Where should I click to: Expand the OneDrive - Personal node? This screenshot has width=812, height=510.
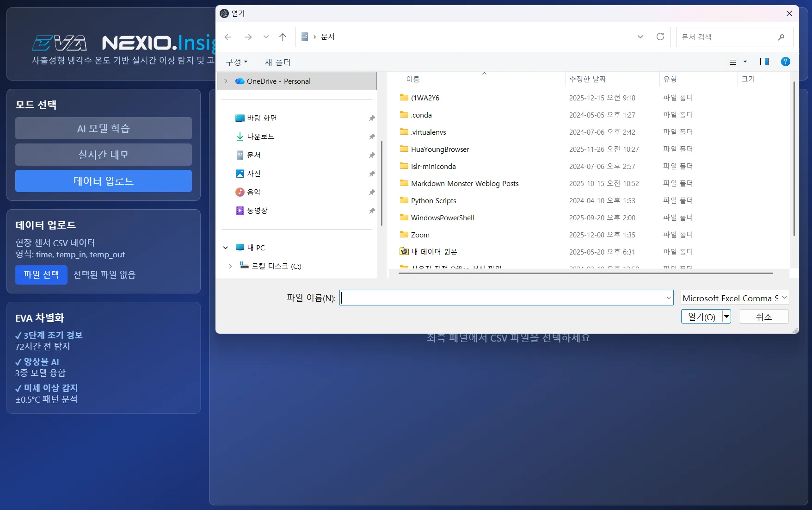[226, 81]
